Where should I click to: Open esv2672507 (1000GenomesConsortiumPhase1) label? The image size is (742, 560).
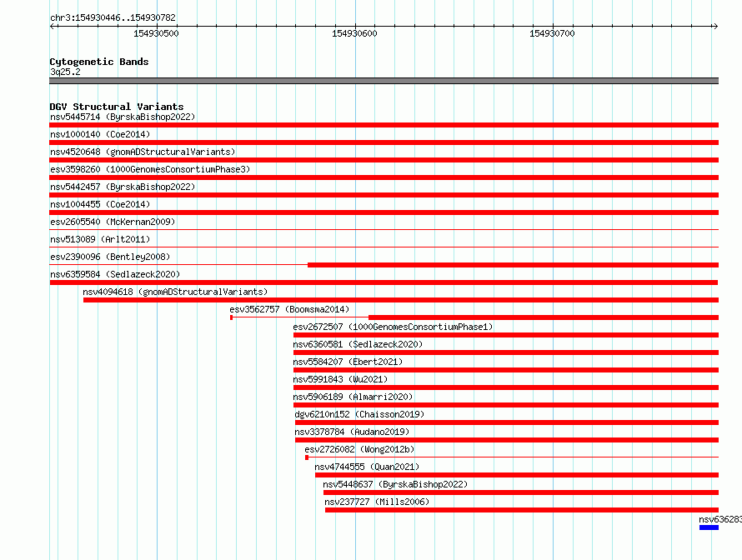click(393, 327)
